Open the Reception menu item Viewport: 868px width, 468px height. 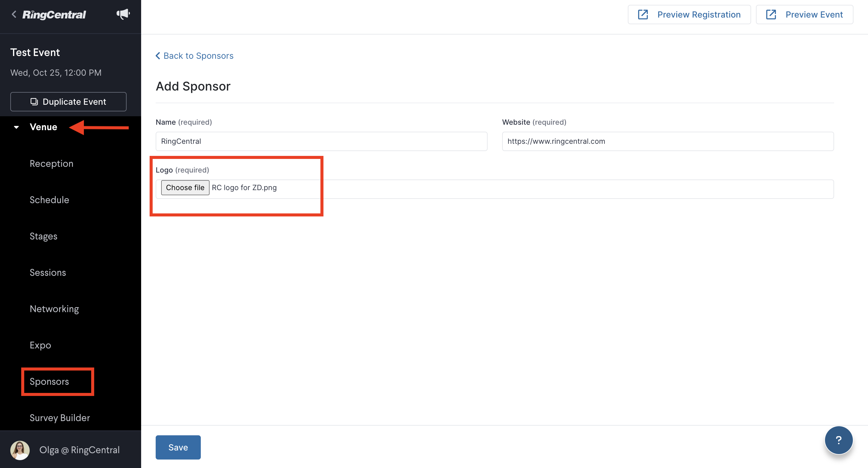[x=51, y=164]
